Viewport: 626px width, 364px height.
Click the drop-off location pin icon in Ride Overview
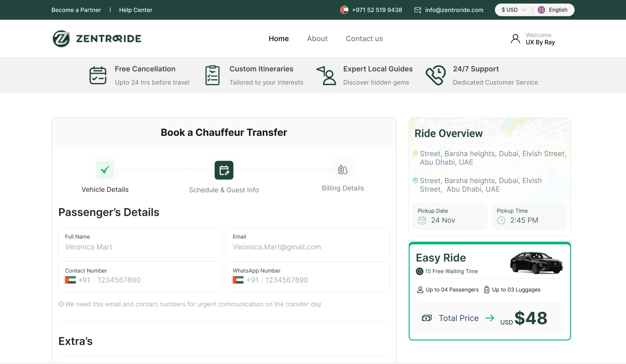[x=415, y=181]
